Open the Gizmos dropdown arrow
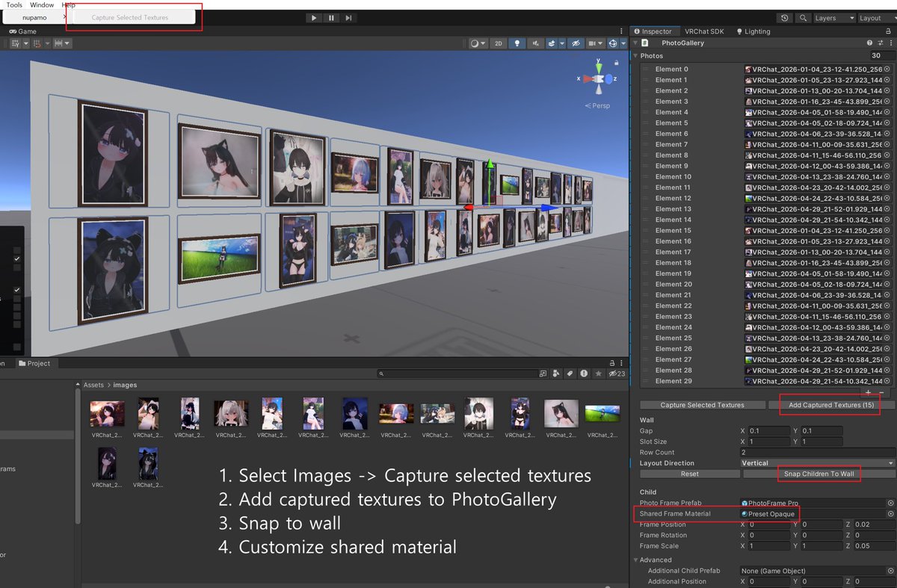897x588 pixels. 623,43
